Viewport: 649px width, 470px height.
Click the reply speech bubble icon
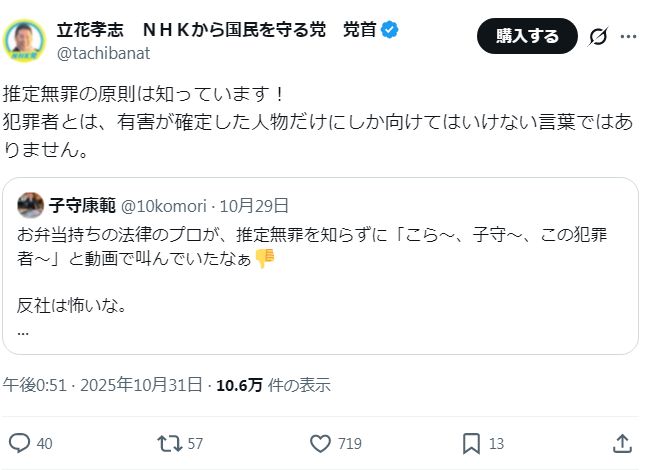(x=19, y=443)
